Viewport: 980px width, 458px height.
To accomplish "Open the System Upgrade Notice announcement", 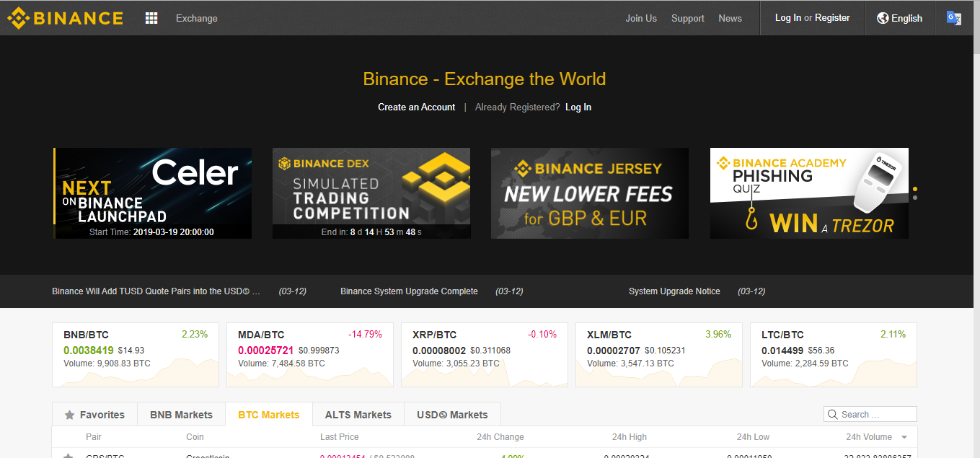I will (674, 291).
